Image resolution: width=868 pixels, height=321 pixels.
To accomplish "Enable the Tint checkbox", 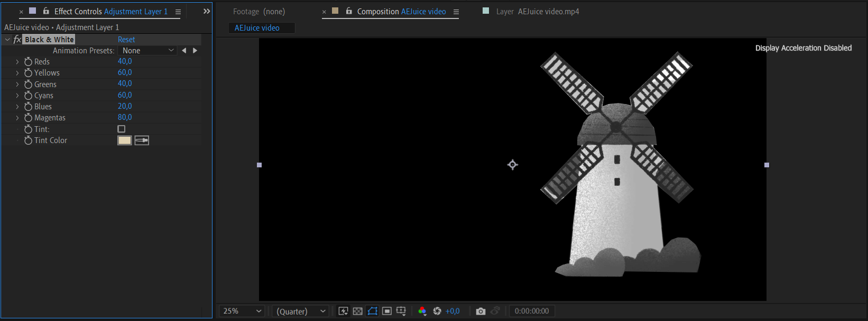I will point(122,129).
